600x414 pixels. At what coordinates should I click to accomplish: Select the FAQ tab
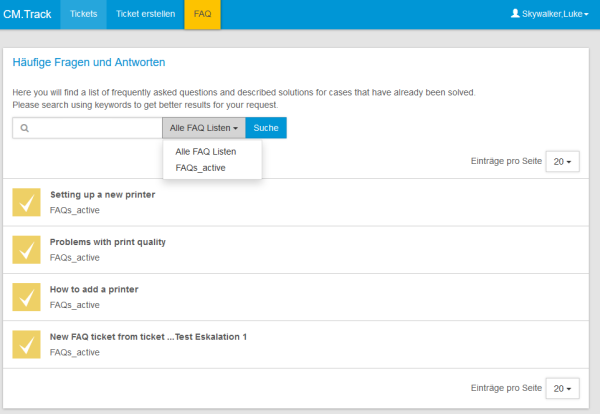202,14
